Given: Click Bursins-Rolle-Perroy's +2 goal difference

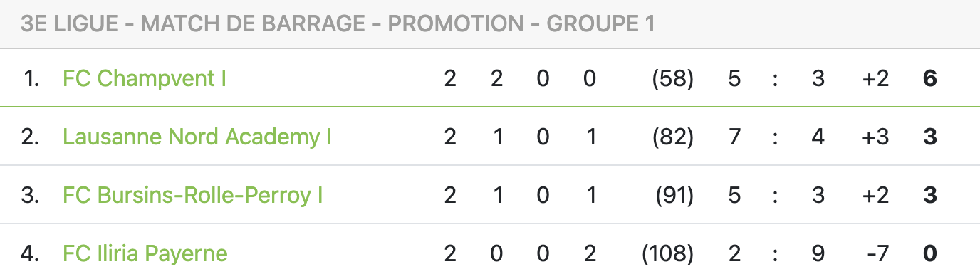Looking at the screenshot, I should [x=875, y=195].
